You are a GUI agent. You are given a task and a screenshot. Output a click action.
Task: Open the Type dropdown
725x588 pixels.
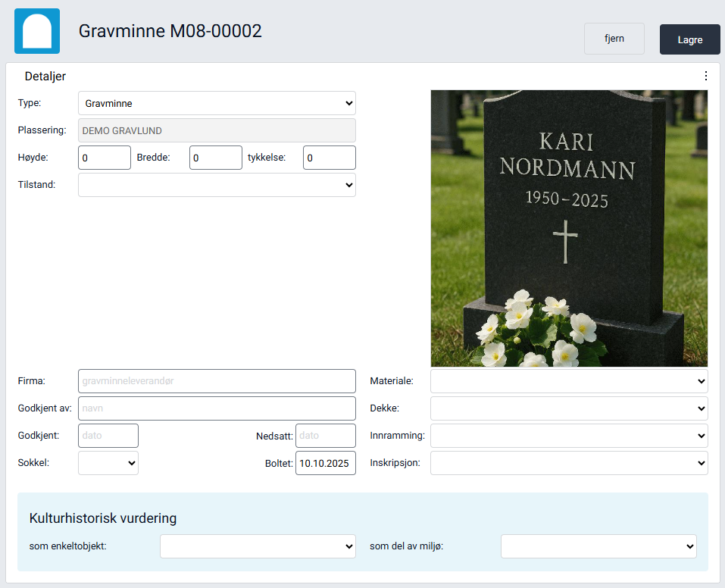(217, 103)
